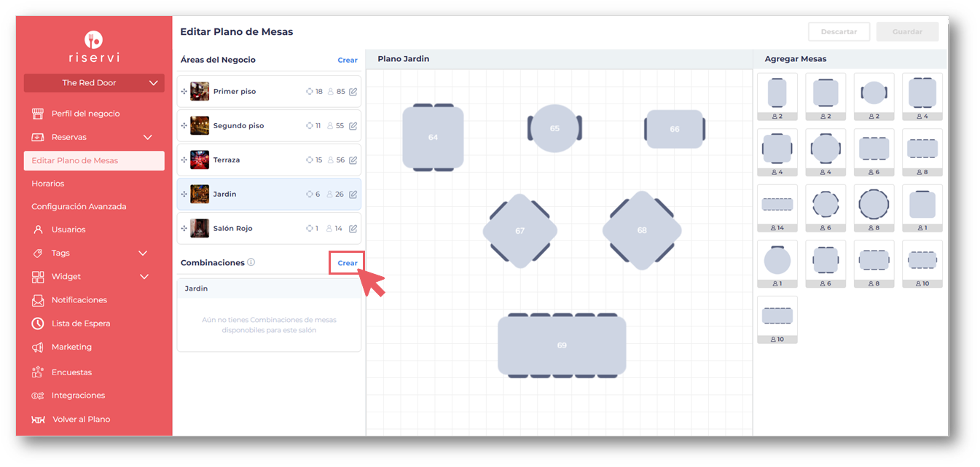Select long table 69 on the plan

pos(562,345)
